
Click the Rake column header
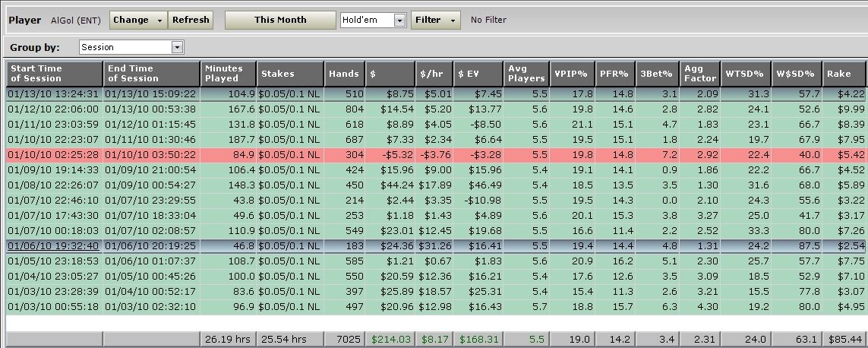point(844,74)
